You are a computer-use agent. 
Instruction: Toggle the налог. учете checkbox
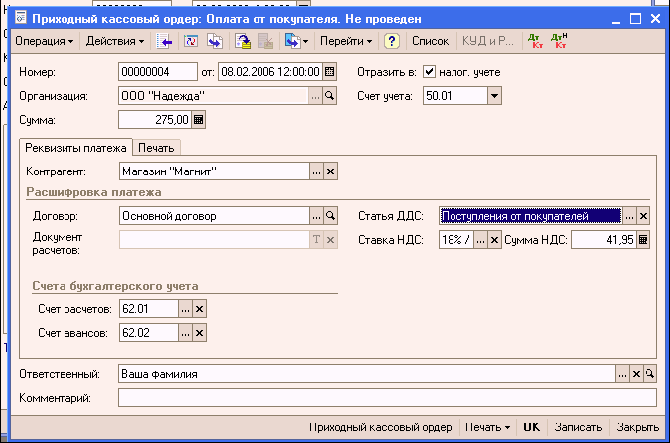[x=430, y=72]
